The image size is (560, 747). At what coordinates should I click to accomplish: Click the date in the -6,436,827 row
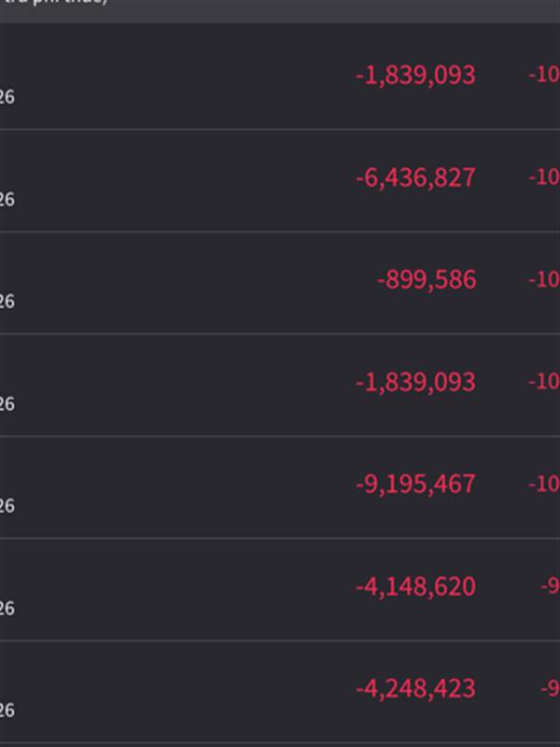tap(7, 199)
